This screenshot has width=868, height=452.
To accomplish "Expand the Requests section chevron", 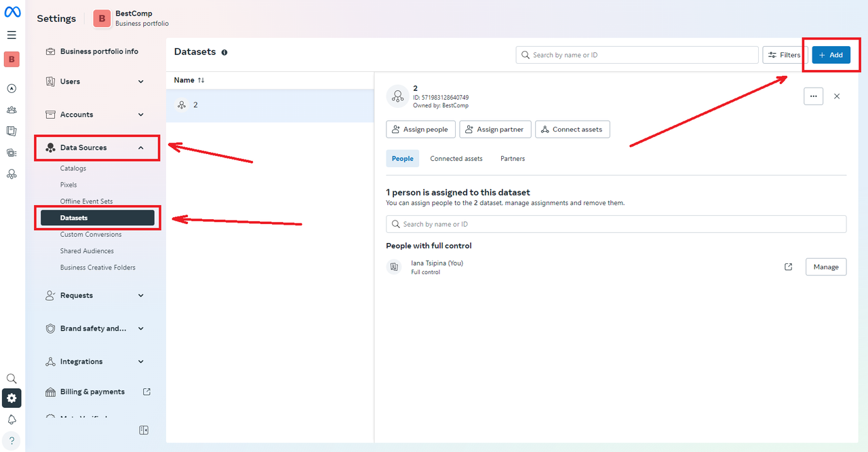I will (x=141, y=295).
